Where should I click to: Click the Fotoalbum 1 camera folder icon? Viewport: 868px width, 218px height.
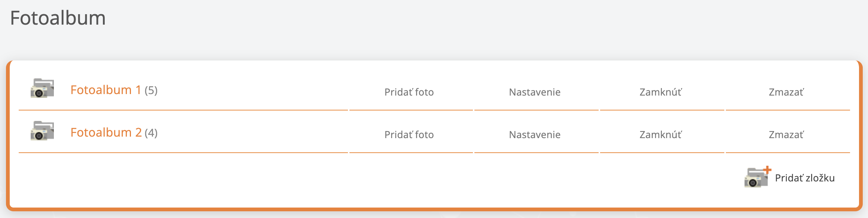[x=42, y=88]
